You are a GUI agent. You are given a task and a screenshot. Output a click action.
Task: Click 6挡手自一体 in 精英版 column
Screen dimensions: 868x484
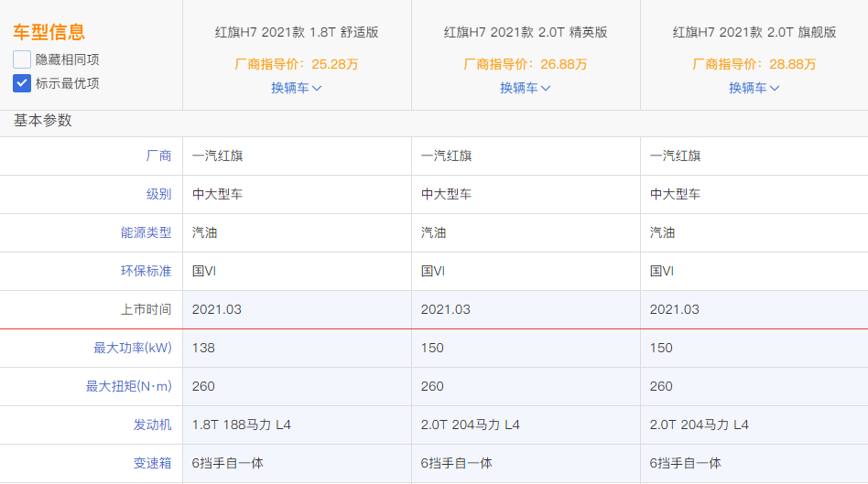(x=457, y=463)
